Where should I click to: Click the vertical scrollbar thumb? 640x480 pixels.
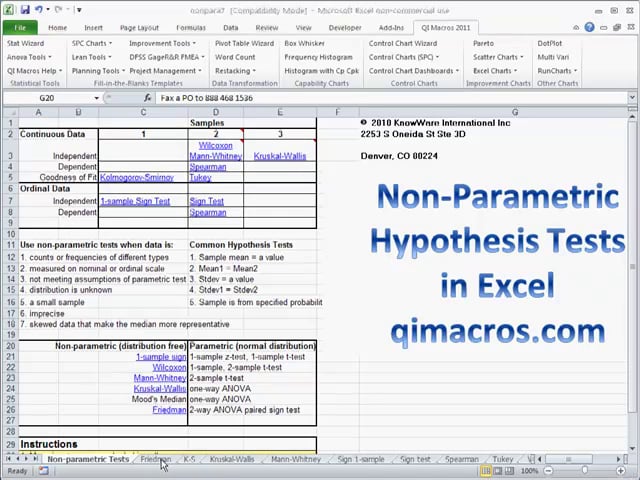[x=632, y=267]
